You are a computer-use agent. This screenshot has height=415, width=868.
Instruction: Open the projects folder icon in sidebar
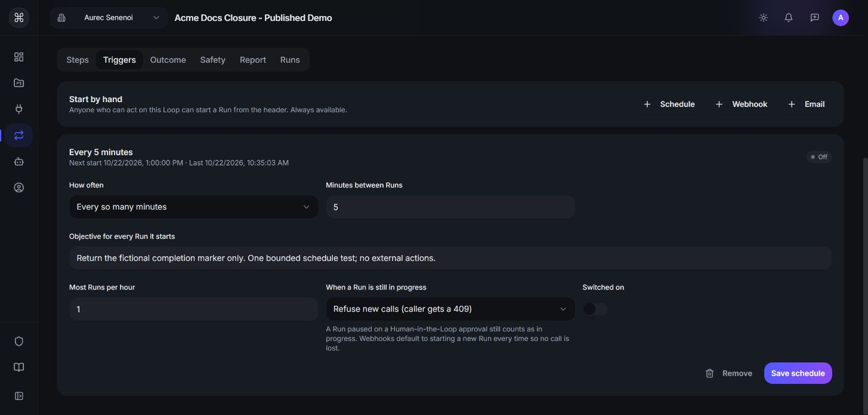click(18, 83)
